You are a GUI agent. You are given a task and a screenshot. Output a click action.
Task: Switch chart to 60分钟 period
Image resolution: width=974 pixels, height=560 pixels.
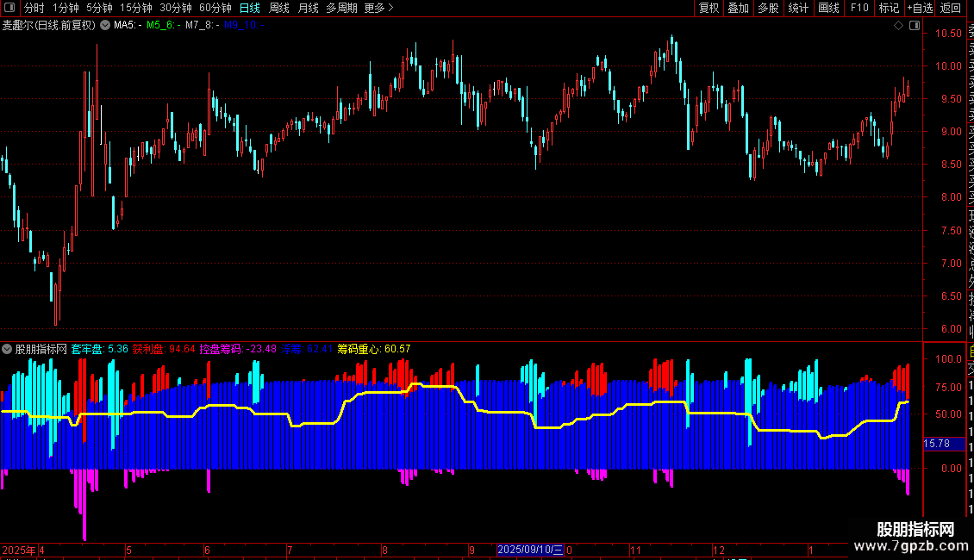215,8
